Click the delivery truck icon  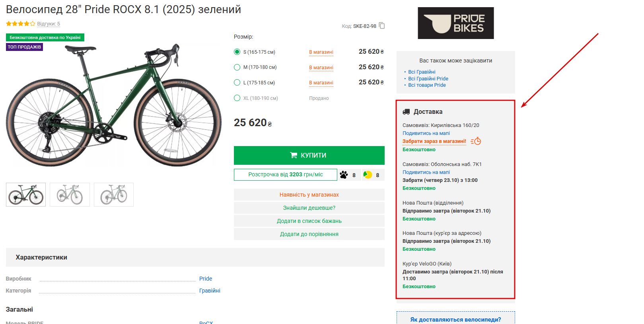[x=406, y=112]
